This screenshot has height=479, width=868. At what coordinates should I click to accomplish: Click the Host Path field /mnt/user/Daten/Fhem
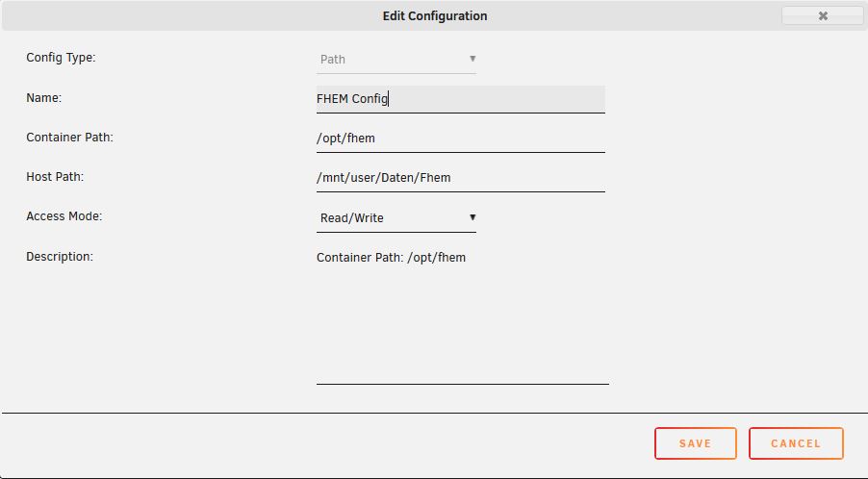(461, 178)
